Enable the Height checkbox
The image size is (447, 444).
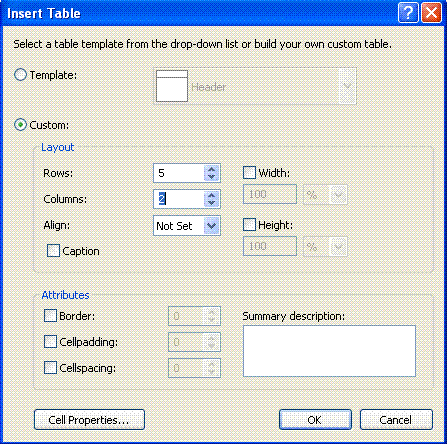[x=249, y=225]
